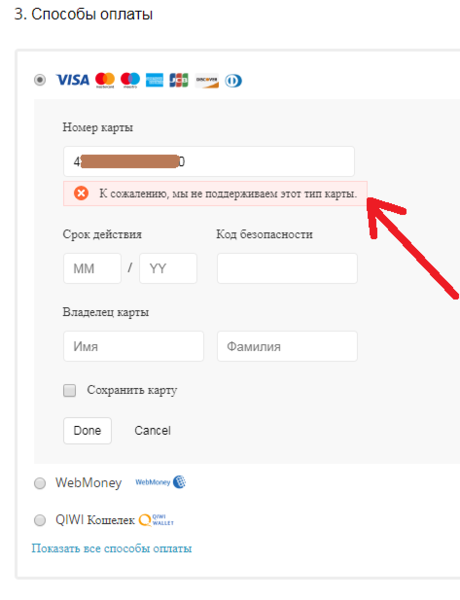This screenshot has height=600, width=460.
Task: Focus the Код безопасности input field
Action: [287, 268]
